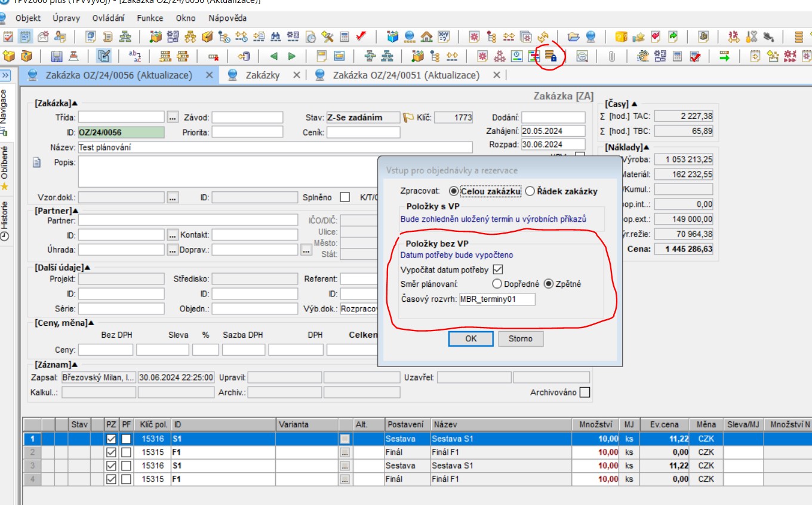Switch to Zakázka OZ/24/0051 tab
812x505 pixels.
(x=406, y=75)
